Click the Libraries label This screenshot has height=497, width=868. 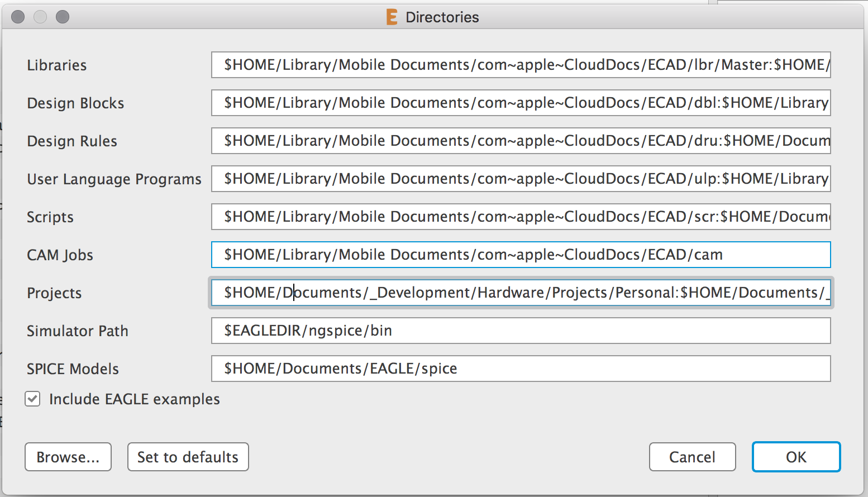click(x=56, y=65)
